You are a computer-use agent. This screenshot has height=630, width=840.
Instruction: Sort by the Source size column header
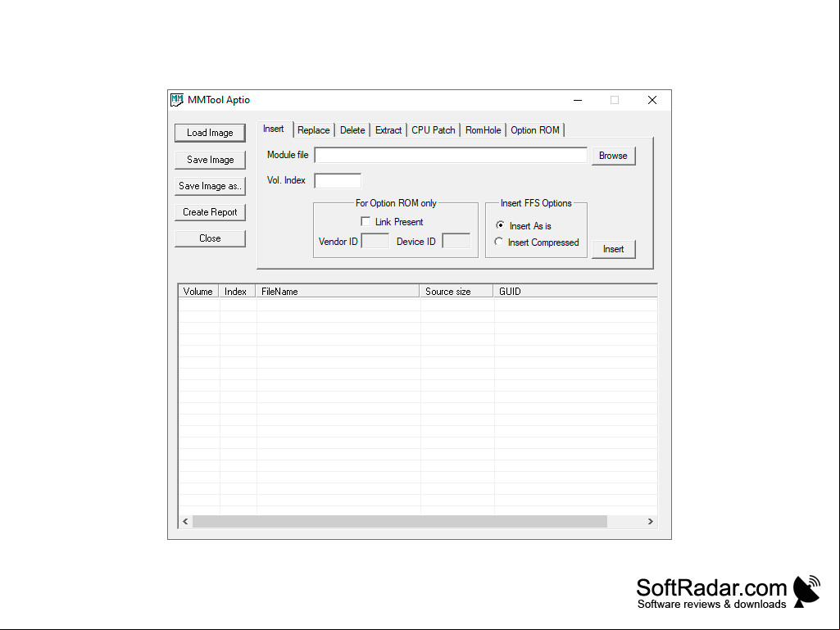[x=456, y=292]
